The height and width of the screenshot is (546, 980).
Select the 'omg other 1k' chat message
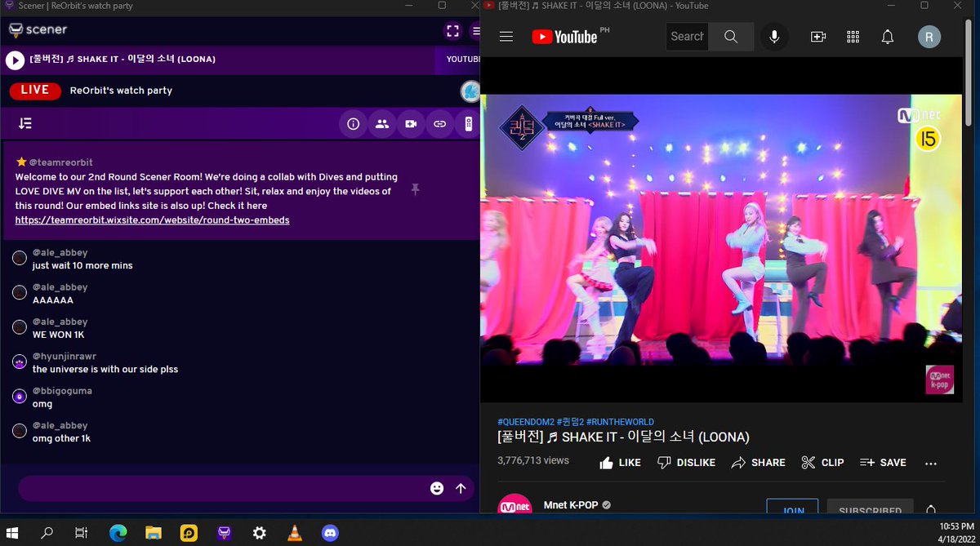61,438
